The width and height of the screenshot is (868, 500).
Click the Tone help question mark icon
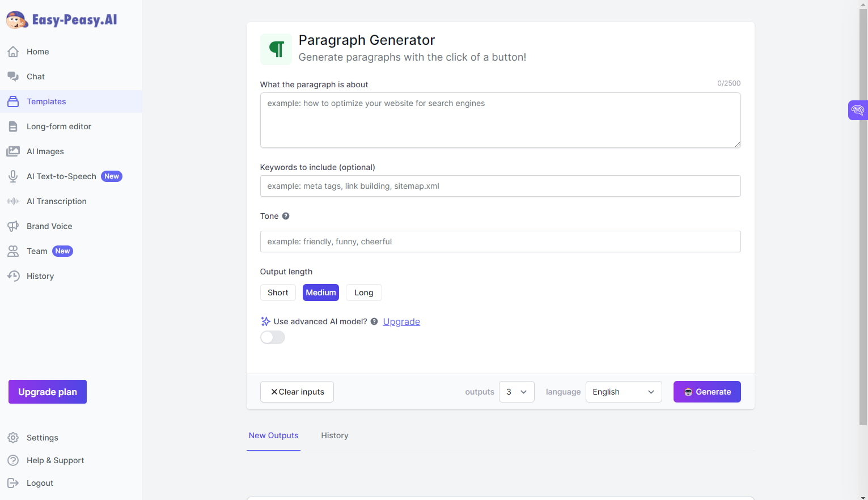(x=286, y=216)
